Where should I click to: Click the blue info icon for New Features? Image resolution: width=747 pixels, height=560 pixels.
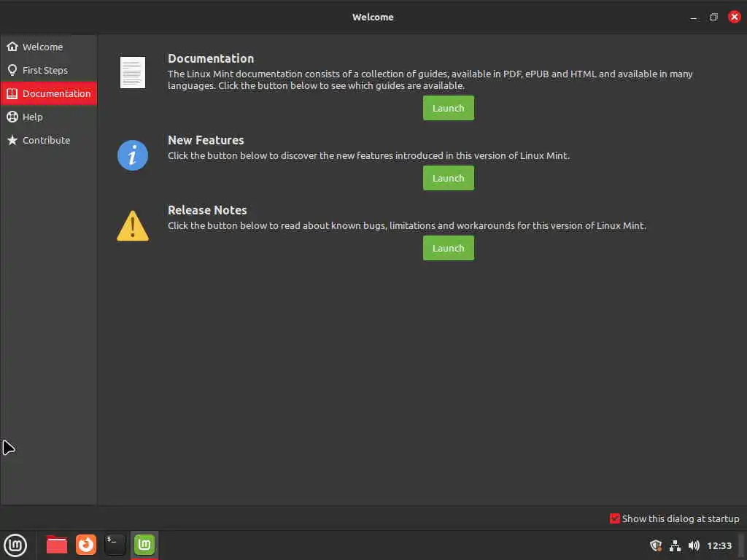point(133,155)
